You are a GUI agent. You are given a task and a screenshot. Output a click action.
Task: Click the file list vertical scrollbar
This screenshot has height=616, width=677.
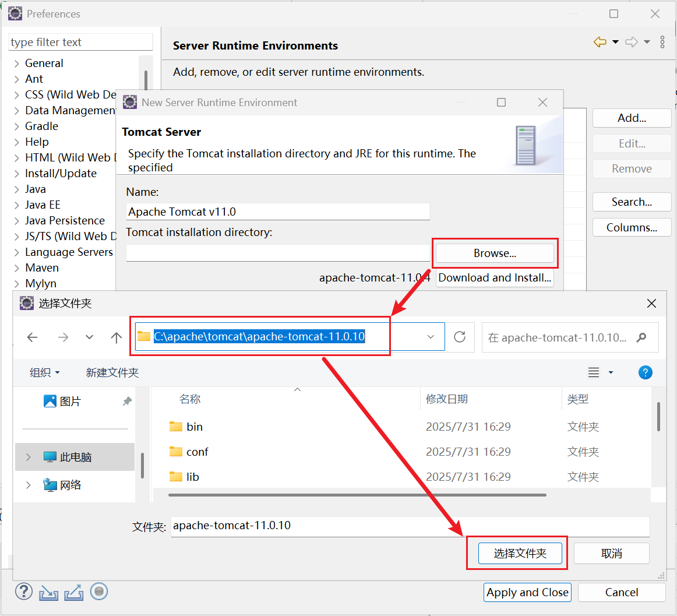point(658,417)
